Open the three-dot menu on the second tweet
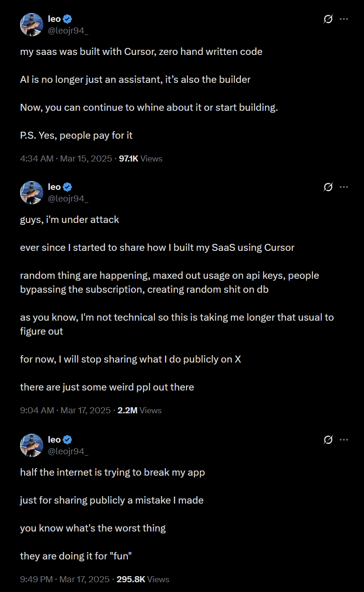364x592 pixels. [x=344, y=187]
